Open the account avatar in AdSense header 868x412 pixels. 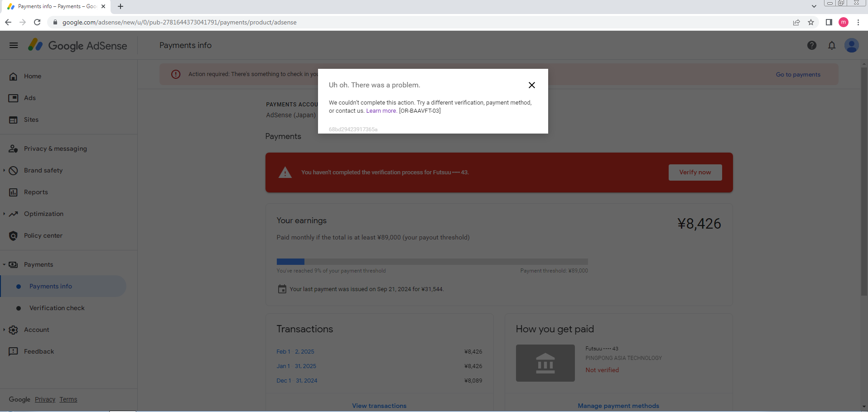[x=852, y=45]
